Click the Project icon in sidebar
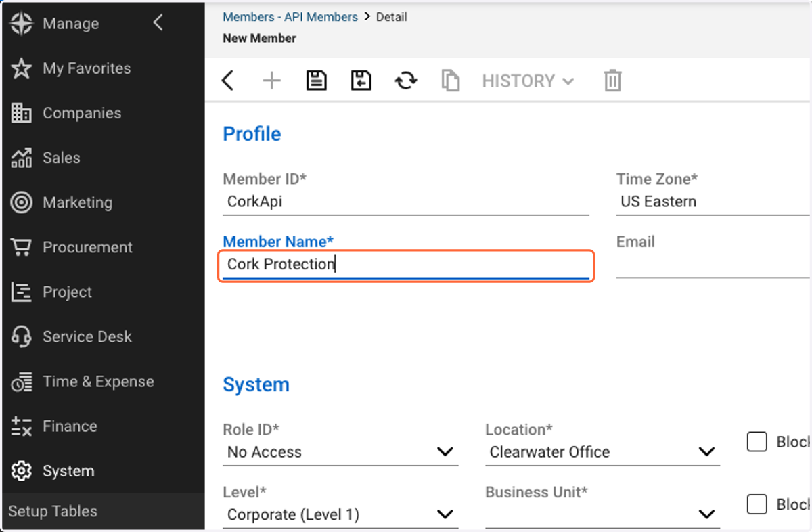This screenshot has height=532, width=812. click(x=22, y=292)
